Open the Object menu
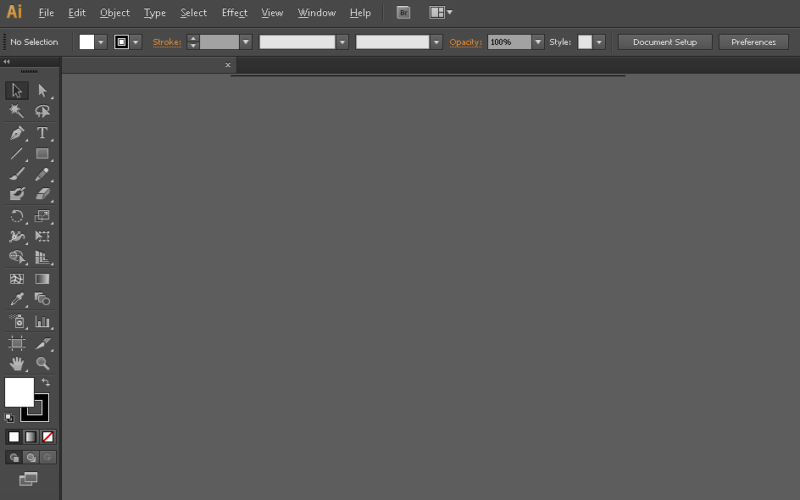800x500 pixels. tap(115, 13)
